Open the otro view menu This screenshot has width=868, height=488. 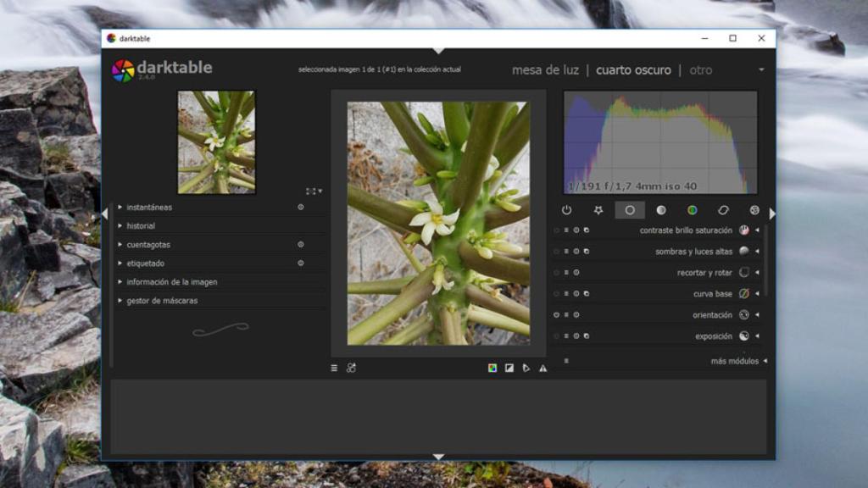point(701,70)
